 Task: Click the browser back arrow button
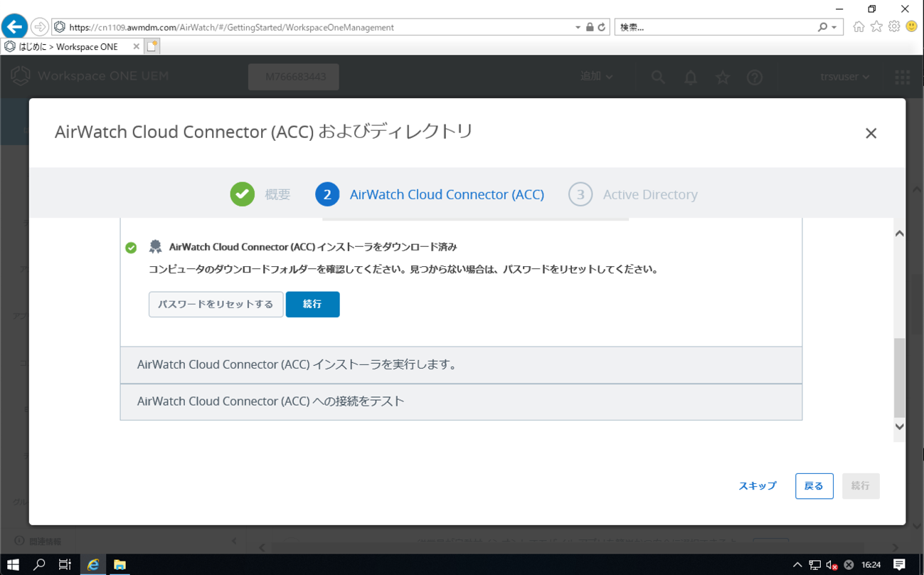coord(14,27)
